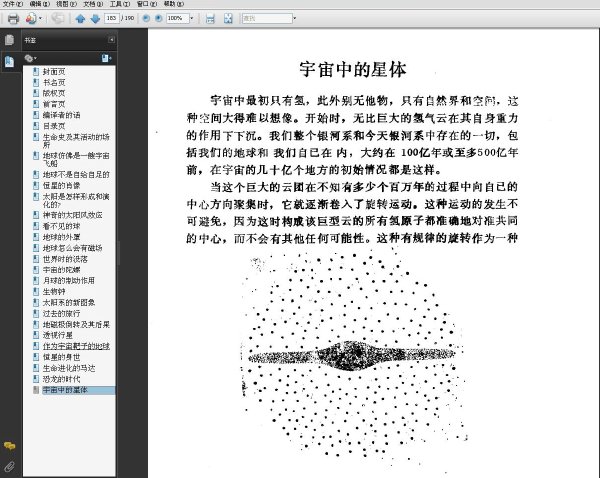Click the fit full page icon
The image size is (600, 478).
pyautogui.click(x=228, y=18)
